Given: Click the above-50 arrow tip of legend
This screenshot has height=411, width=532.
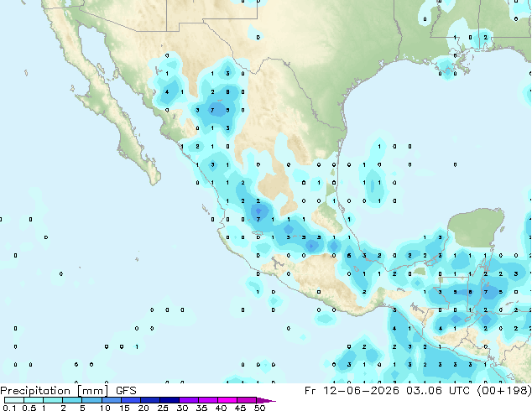Looking at the screenshot, I should point(266,400).
